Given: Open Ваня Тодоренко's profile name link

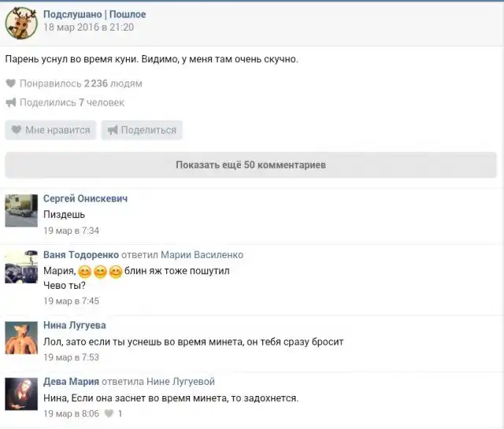Looking at the screenshot, I should coord(81,255).
